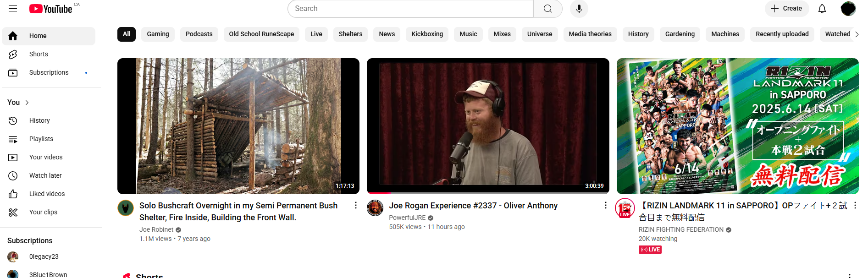Open Joe Robinet channel avatar

126,208
